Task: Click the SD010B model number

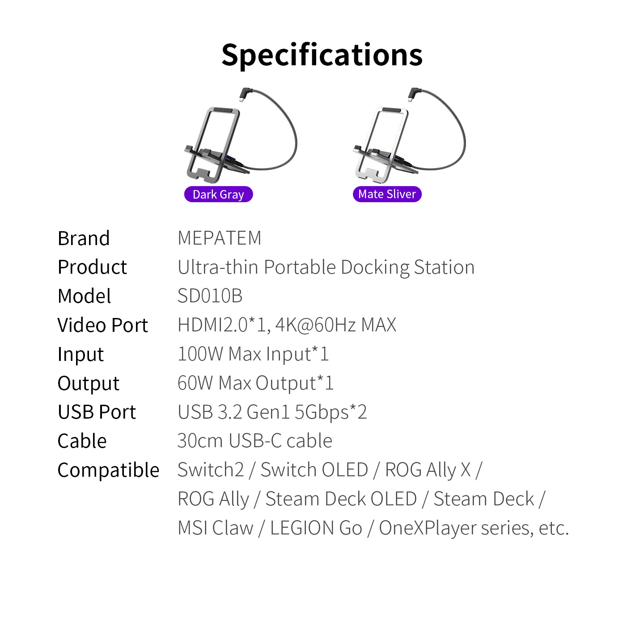Action: pyautogui.click(x=210, y=296)
